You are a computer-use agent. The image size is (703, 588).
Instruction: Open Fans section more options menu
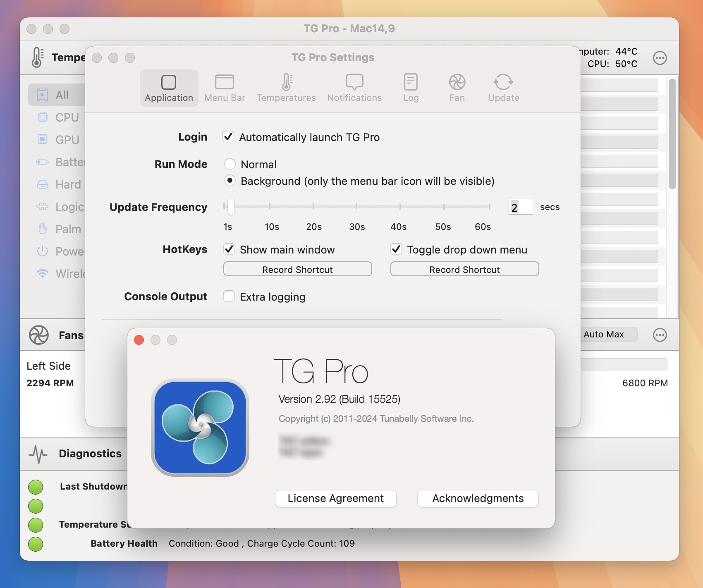tap(660, 335)
